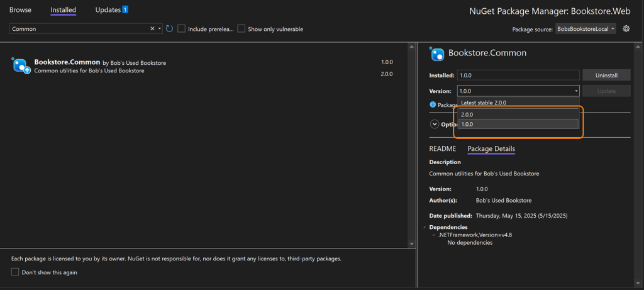This screenshot has width=644, height=290.
Task: Open NuGet settings gear icon
Action: coord(626,29)
